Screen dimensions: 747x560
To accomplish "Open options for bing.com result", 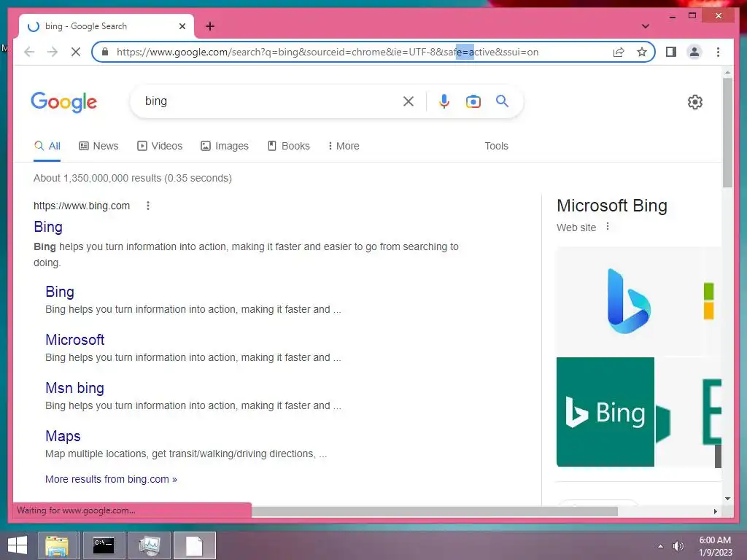I will coord(147,206).
